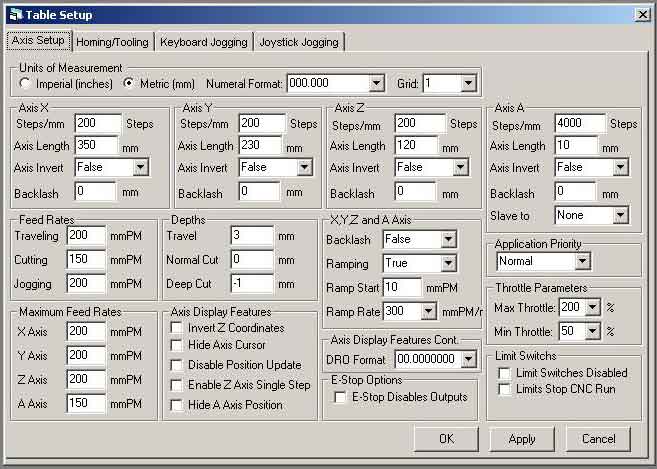Check E-Stop Disables Outputs option

pyautogui.click(x=339, y=397)
